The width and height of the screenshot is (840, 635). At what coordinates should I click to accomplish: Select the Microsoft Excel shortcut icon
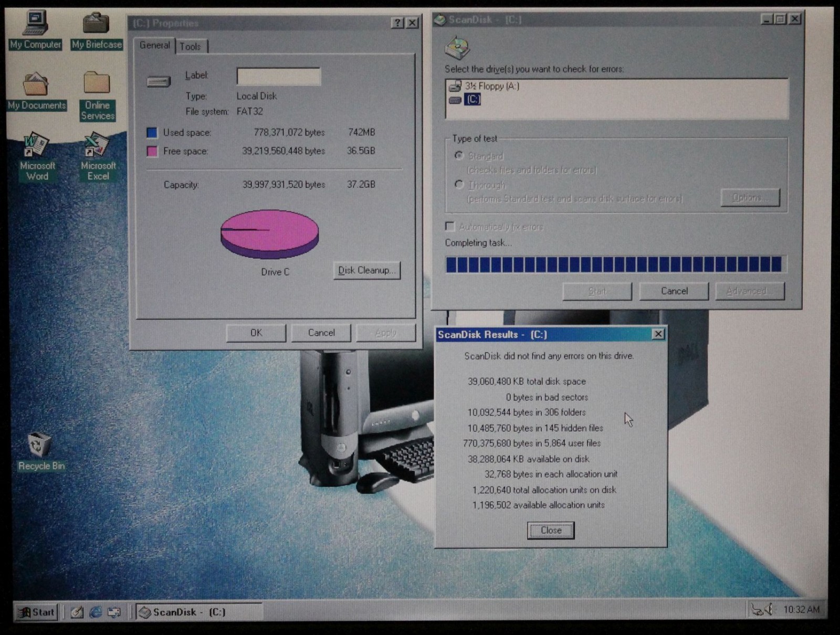(98, 157)
